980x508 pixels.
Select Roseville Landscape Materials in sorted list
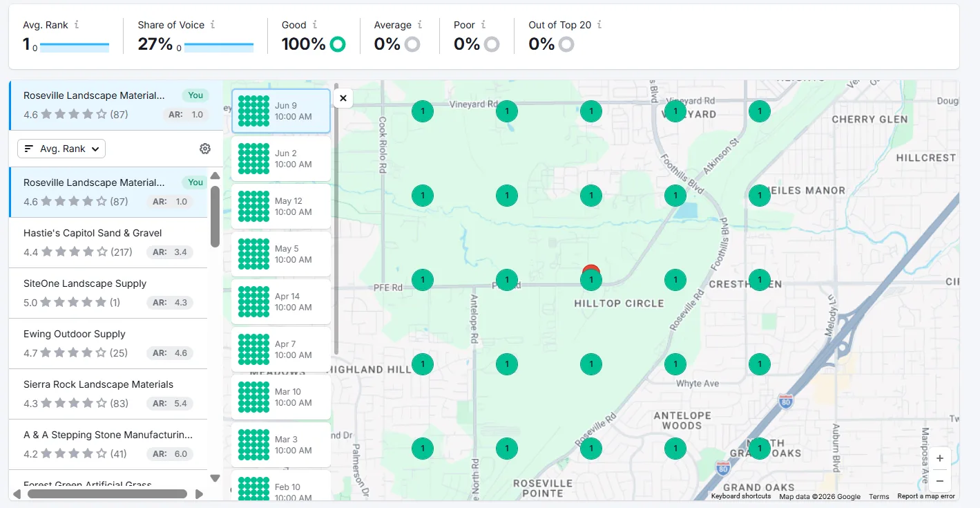tap(108, 192)
